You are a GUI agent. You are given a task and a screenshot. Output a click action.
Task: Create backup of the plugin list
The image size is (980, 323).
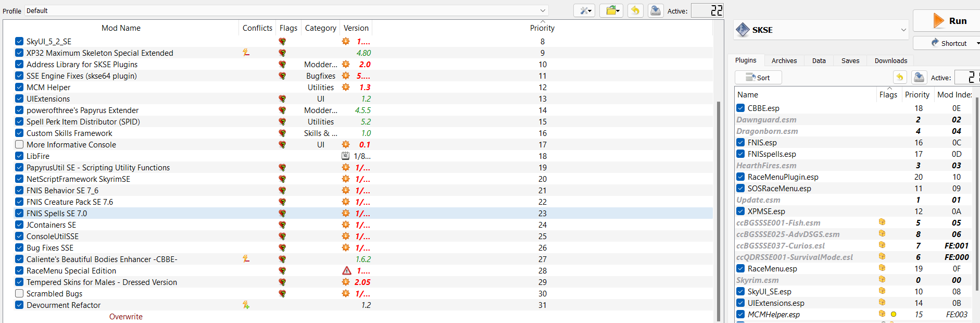tap(919, 77)
